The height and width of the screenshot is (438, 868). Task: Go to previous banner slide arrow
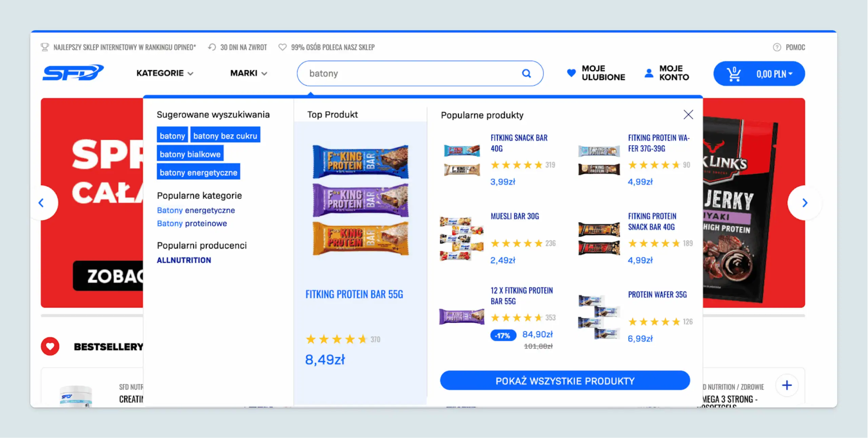[41, 203]
